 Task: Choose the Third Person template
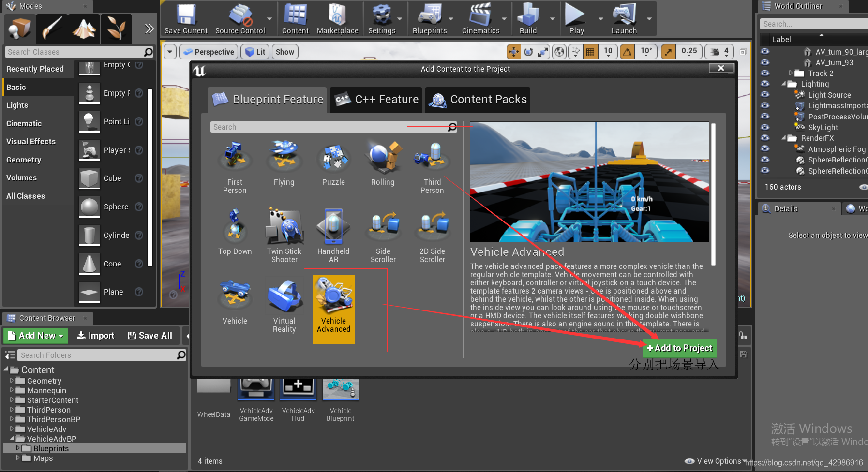click(432, 167)
